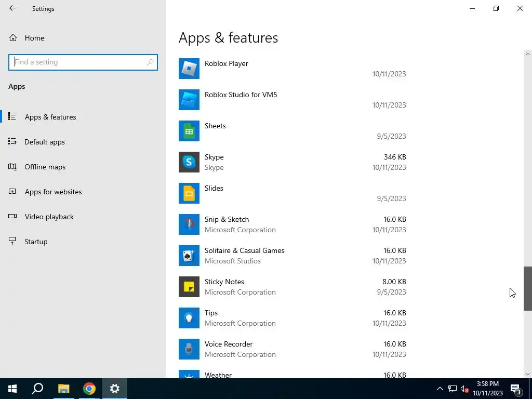Screen dimensions: 532x399
Task: Open File Explorer from the taskbar
Action: point(63,389)
